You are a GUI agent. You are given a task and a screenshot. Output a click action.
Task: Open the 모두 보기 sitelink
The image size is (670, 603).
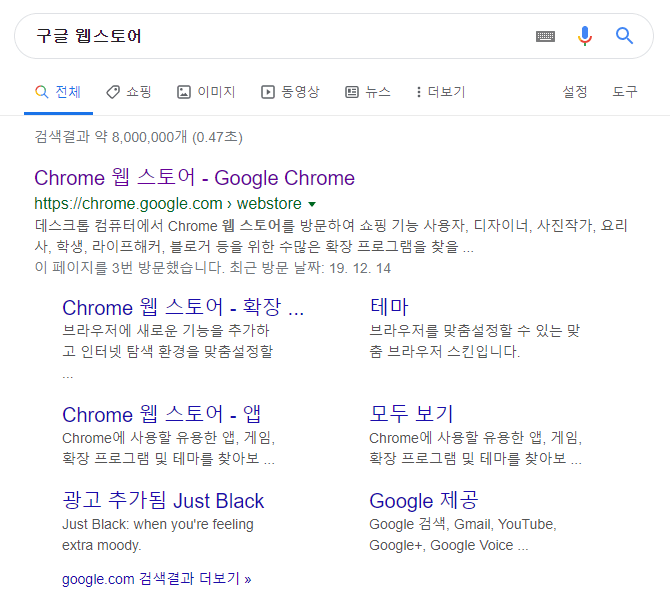pos(411,414)
